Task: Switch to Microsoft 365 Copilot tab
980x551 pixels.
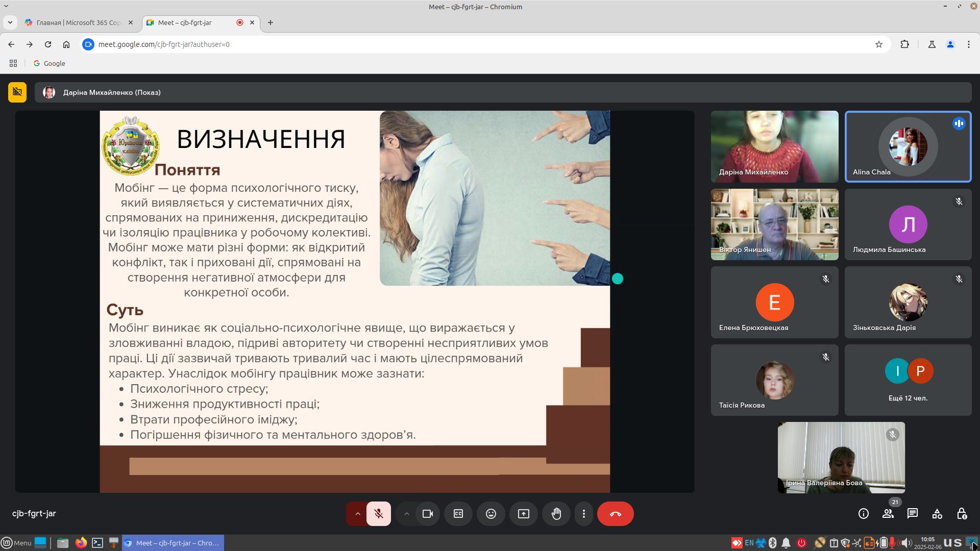Action: (78, 22)
